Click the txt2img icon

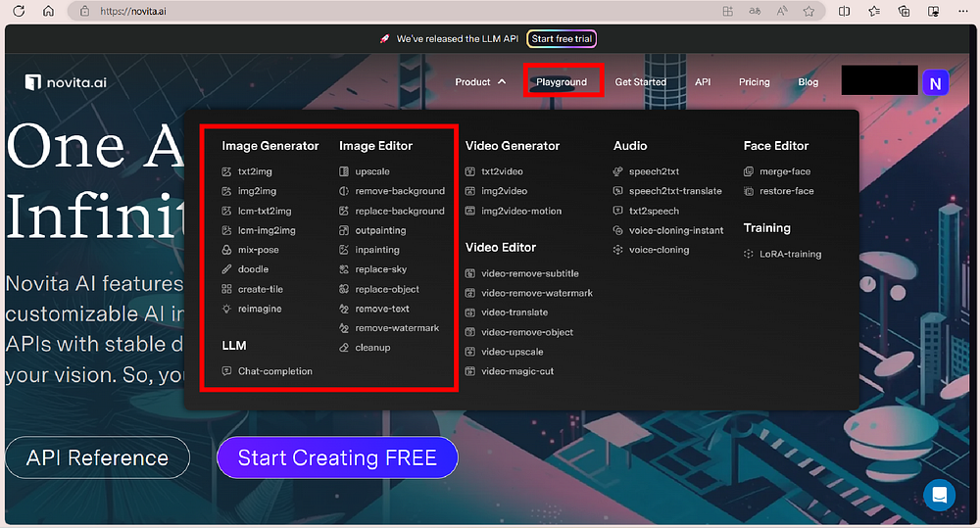pos(226,171)
